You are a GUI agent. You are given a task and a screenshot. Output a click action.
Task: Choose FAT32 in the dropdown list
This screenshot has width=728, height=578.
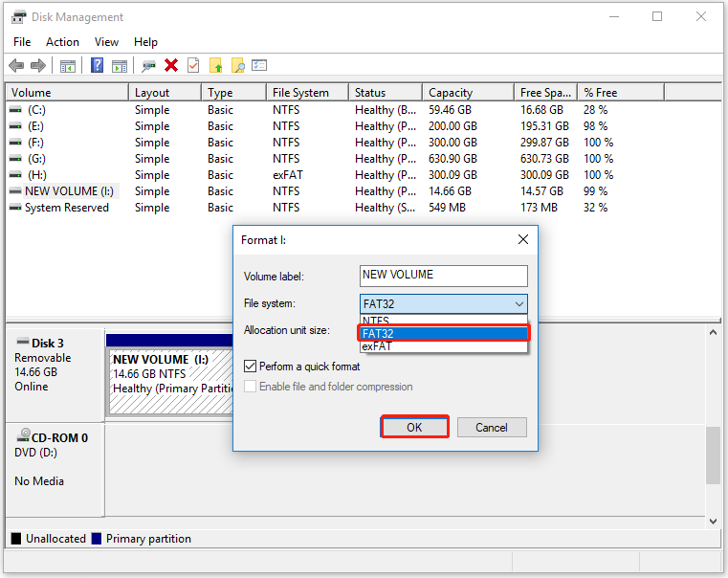443,333
